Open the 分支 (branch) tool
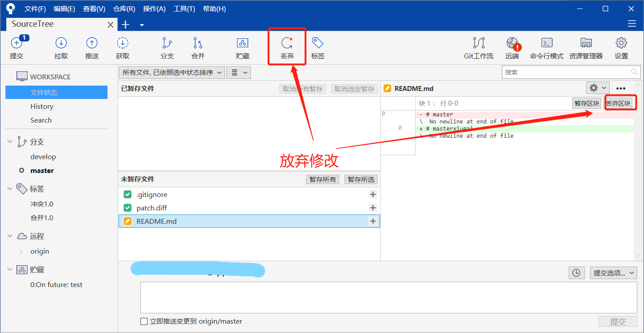 pyautogui.click(x=167, y=48)
